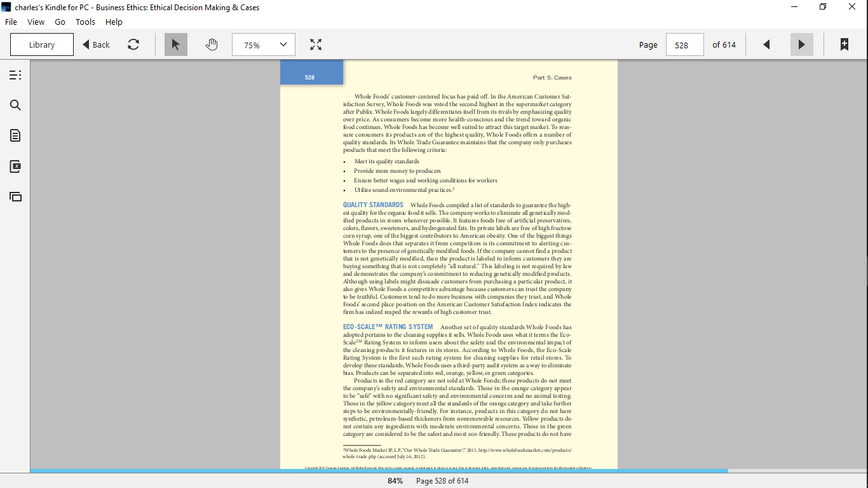
Task: Click the reading progress bar
Action: [449, 471]
